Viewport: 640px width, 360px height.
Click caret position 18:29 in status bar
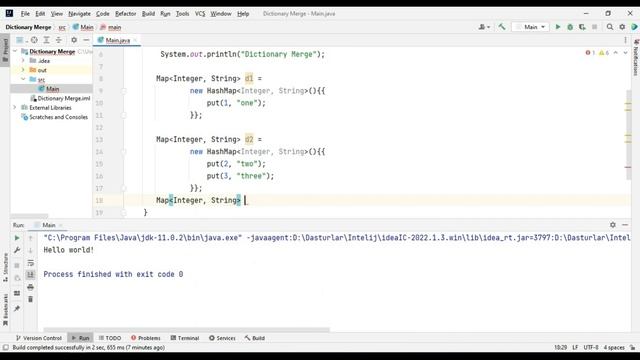(x=560, y=347)
